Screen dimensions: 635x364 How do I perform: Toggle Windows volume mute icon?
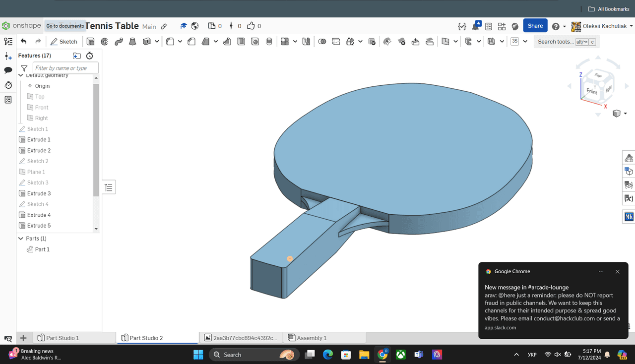(558, 355)
